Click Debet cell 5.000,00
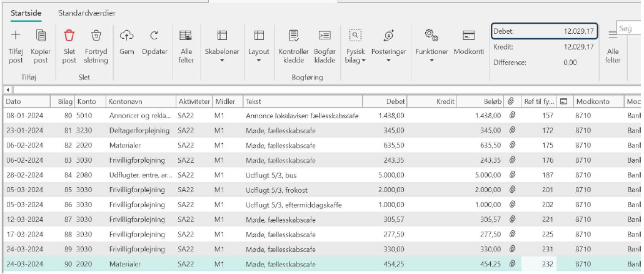The height and width of the screenshot is (274, 644). click(x=385, y=175)
